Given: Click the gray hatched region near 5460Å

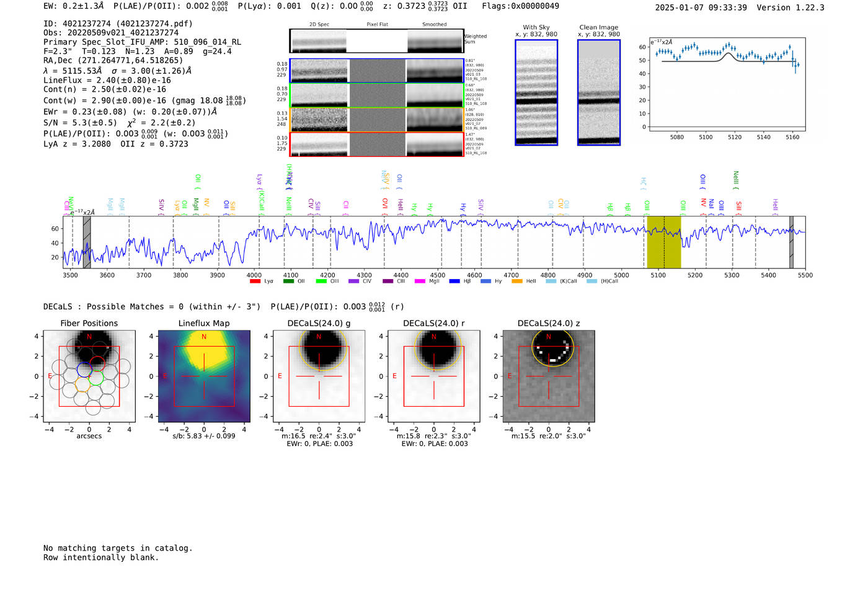Looking at the screenshot, I should [x=791, y=242].
